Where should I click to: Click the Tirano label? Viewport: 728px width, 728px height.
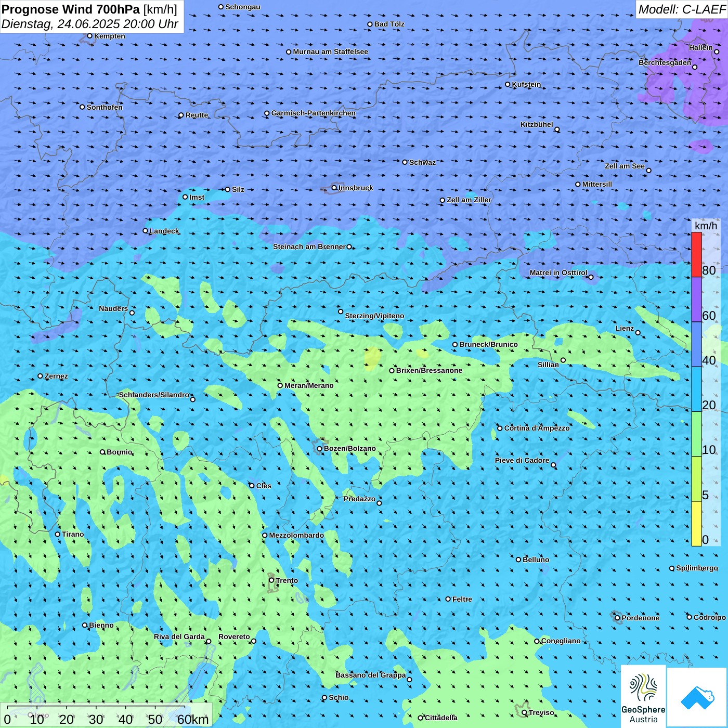pos(73,534)
